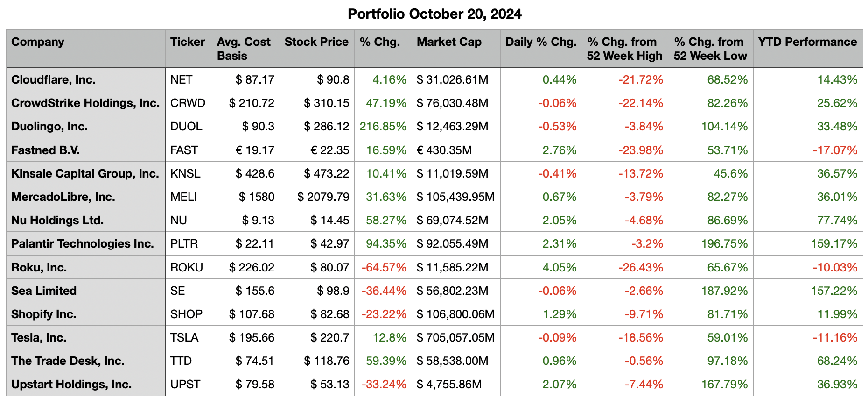The width and height of the screenshot is (868, 399).
Task: Click MercadoLibre market cap $ 105,439.95M
Action: [x=455, y=197]
